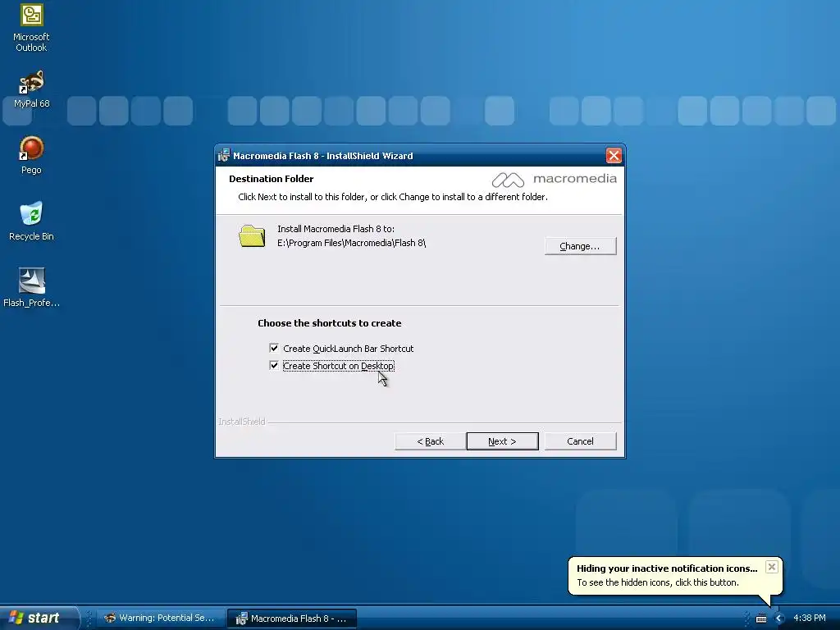Switch to Warning: Potential Se... taskbar window

(x=160, y=619)
